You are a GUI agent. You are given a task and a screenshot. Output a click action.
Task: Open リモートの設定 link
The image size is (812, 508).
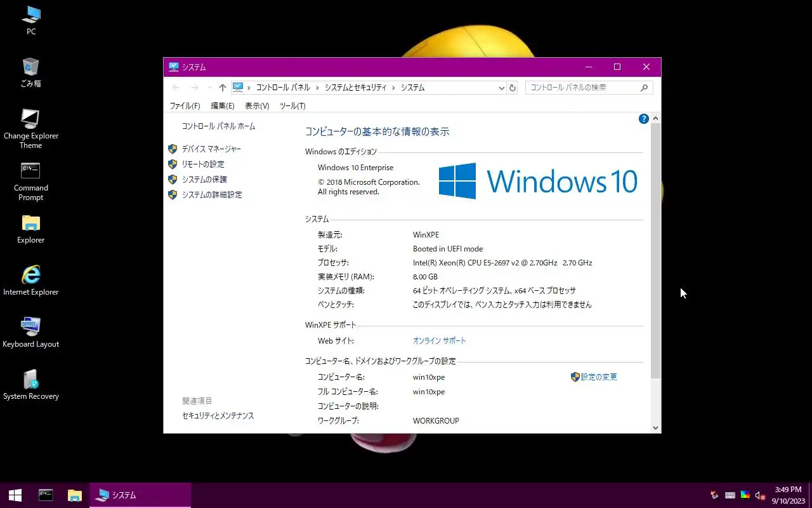coord(203,164)
